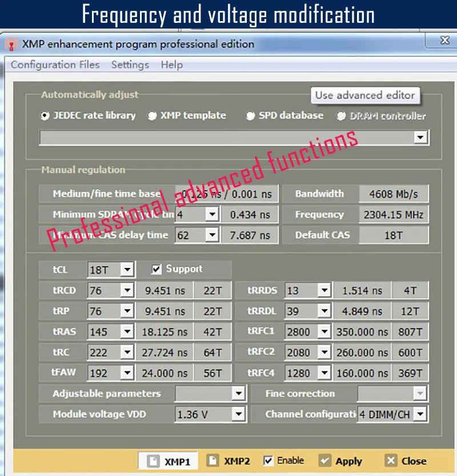Click the 7.687 ns CAS delay value
Image resolution: width=457 pixels, height=476 pixels.
click(x=250, y=235)
